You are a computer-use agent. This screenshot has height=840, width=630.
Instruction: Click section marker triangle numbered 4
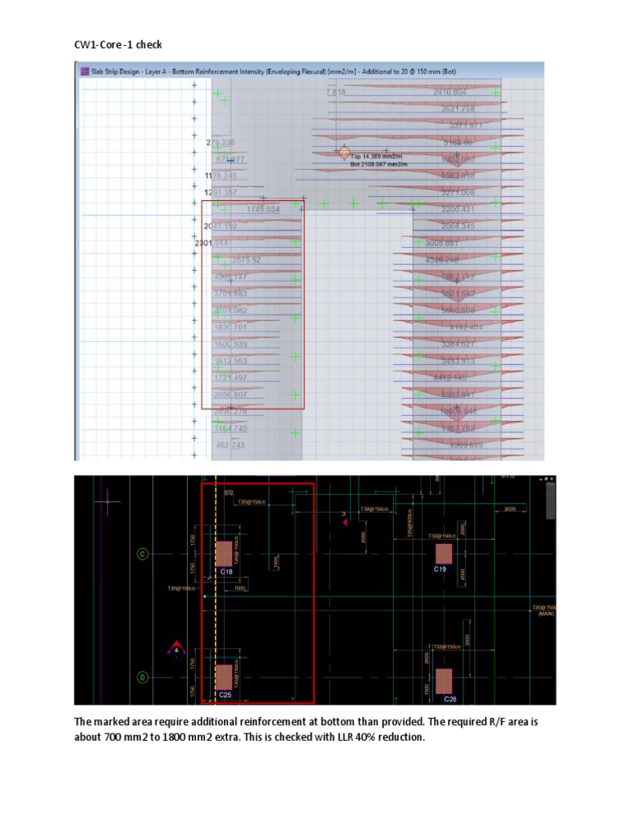[177, 649]
